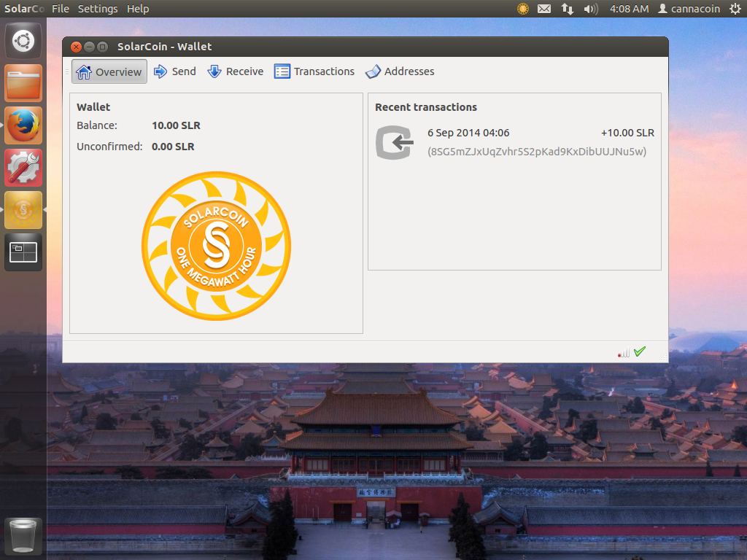747x560 pixels.
Task: Click the 0.00 SLR unconfirmed value
Action: tap(173, 146)
